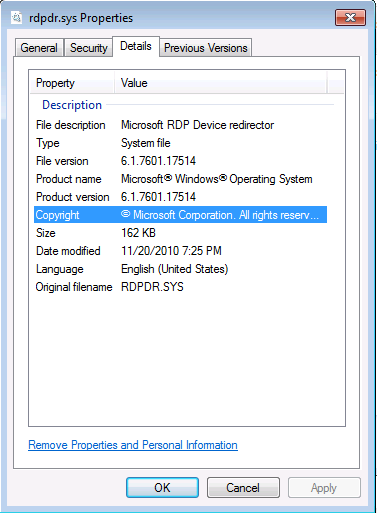The image size is (377, 513).
Task: Click the English (United States) value
Action: [x=174, y=269]
